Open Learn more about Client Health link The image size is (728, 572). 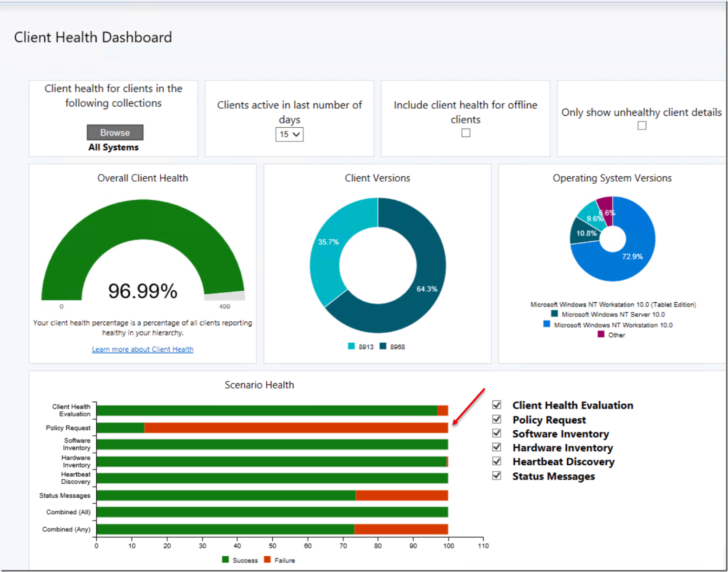(143, 349)
